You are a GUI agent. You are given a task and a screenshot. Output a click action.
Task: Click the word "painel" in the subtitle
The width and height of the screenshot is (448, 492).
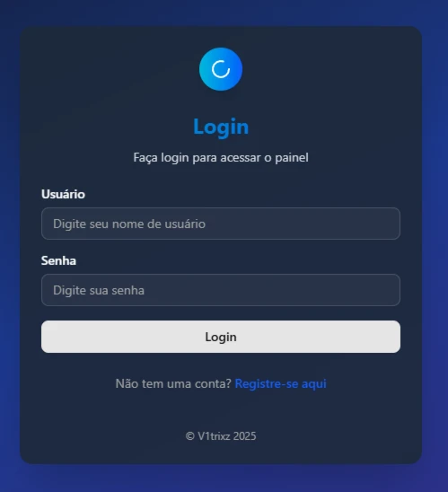292,157
